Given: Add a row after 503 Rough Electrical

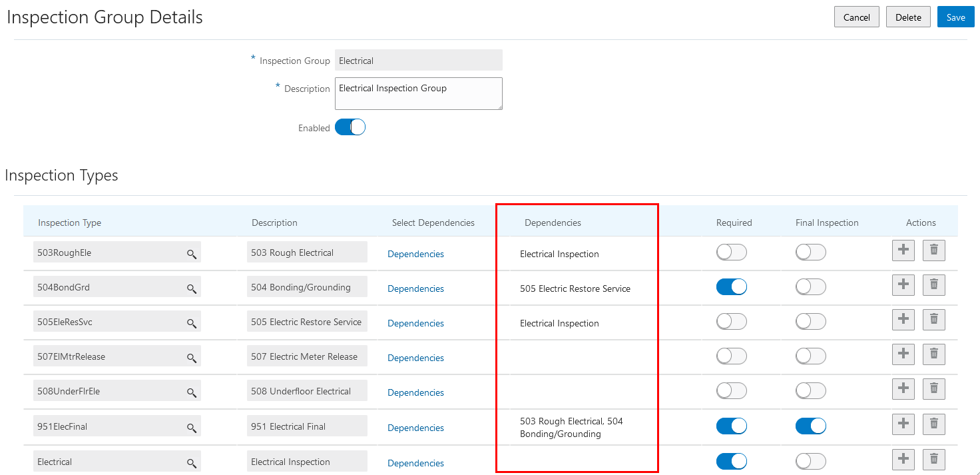Looking at the screenshot, I should click(x=903, y=250).
